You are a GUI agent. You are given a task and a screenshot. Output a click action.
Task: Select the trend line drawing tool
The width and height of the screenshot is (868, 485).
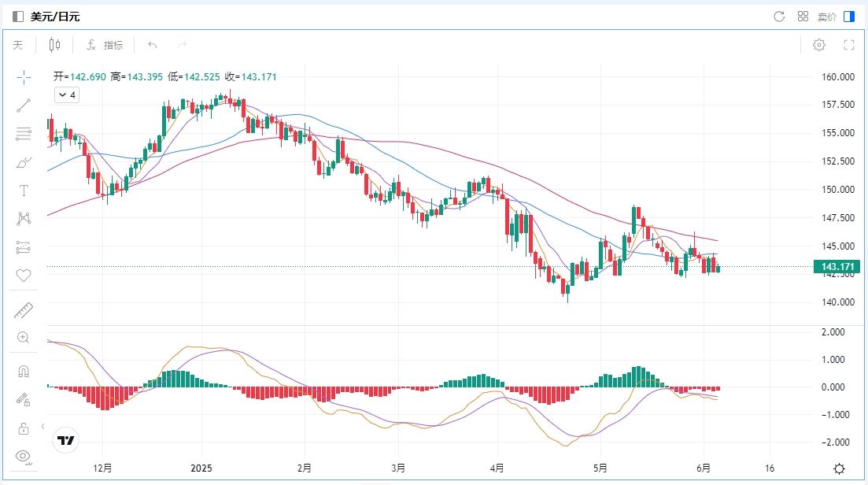point(24,106)
